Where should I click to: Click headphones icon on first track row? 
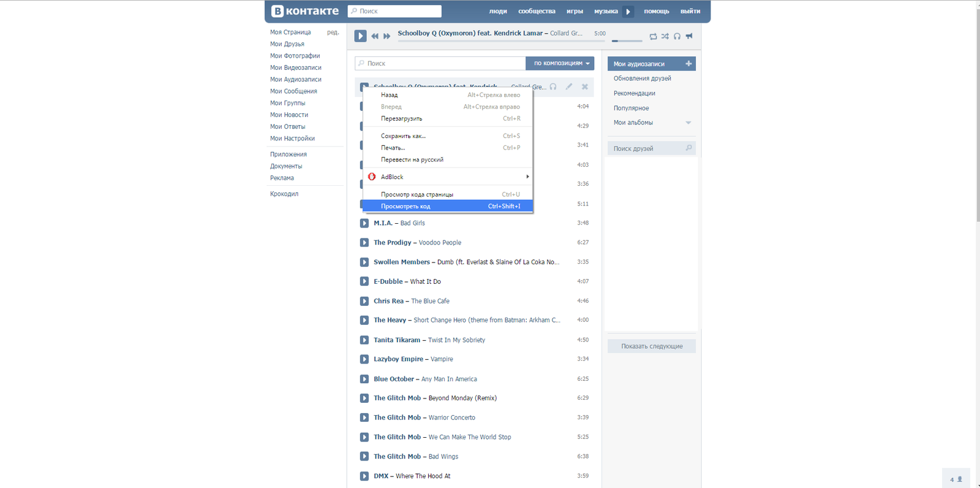[x=553, y=86]
